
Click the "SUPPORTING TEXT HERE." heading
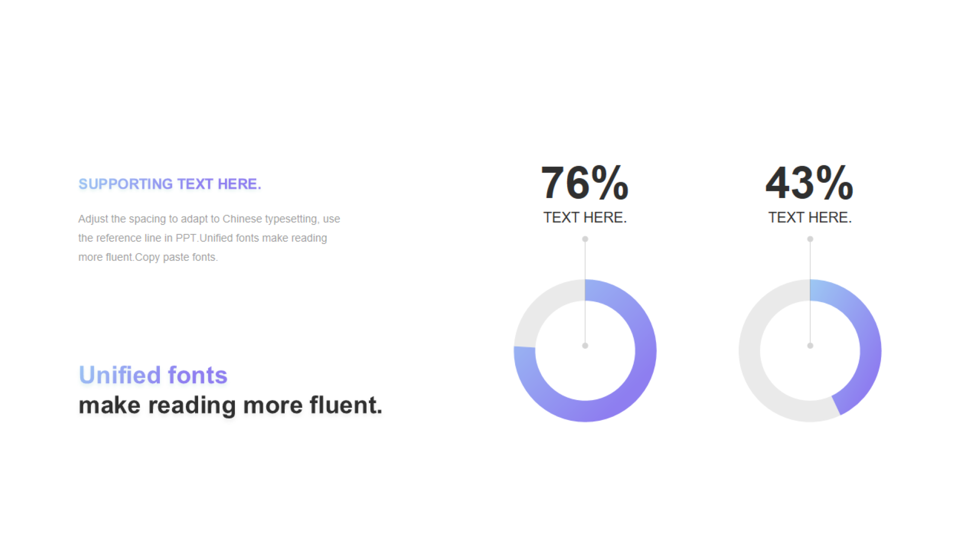point(169,184)
